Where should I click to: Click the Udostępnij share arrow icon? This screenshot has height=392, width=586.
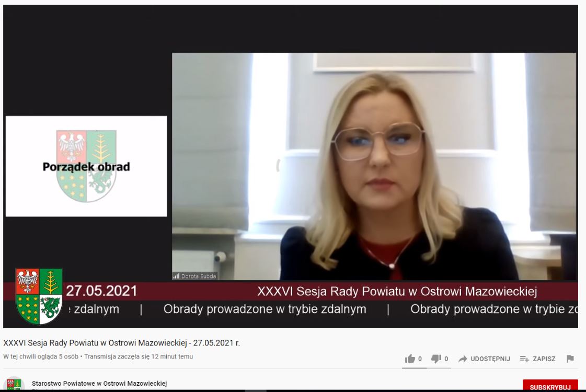463,359
